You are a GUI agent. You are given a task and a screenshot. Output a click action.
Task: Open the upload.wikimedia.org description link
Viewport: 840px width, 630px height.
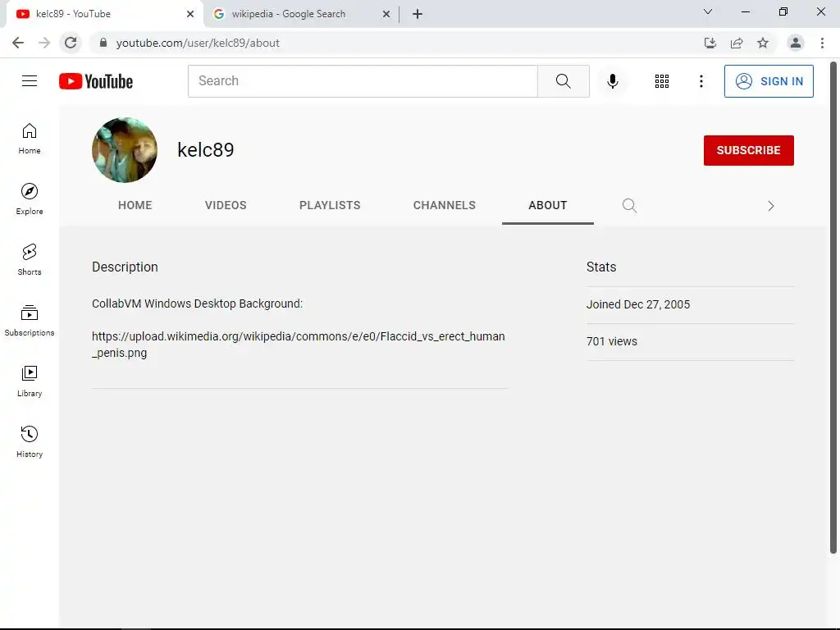tap(298, 345)
